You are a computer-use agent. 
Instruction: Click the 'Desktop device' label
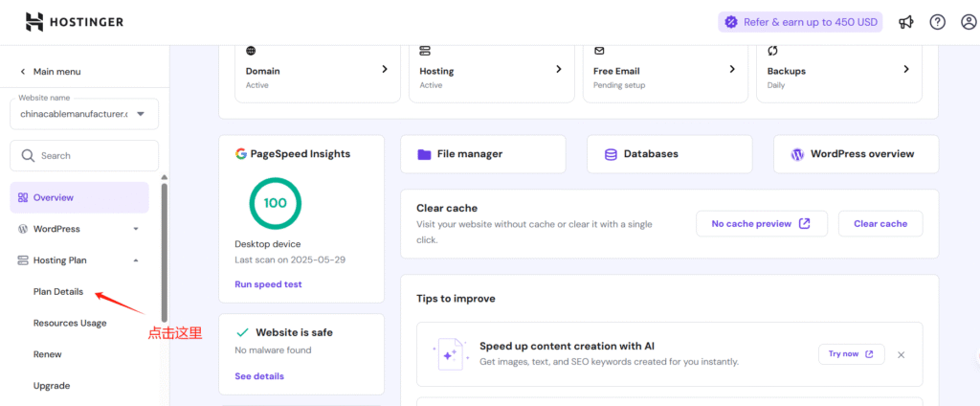point(268,244)
